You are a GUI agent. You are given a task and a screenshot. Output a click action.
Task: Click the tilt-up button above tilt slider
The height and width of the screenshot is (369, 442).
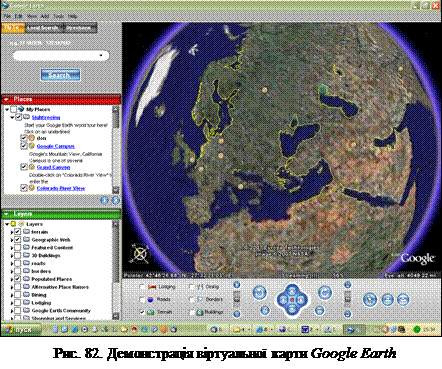[347, 285]
